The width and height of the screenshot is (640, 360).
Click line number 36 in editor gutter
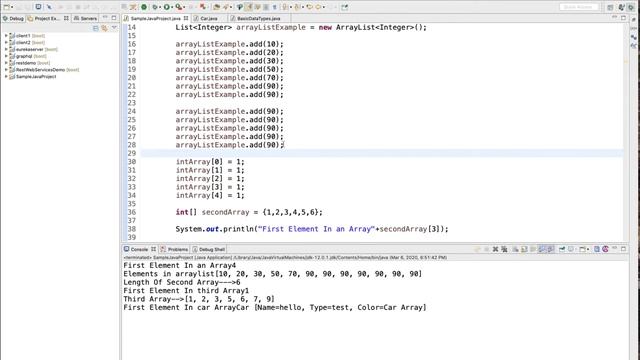pyautogui.click(x=131, y=212)
